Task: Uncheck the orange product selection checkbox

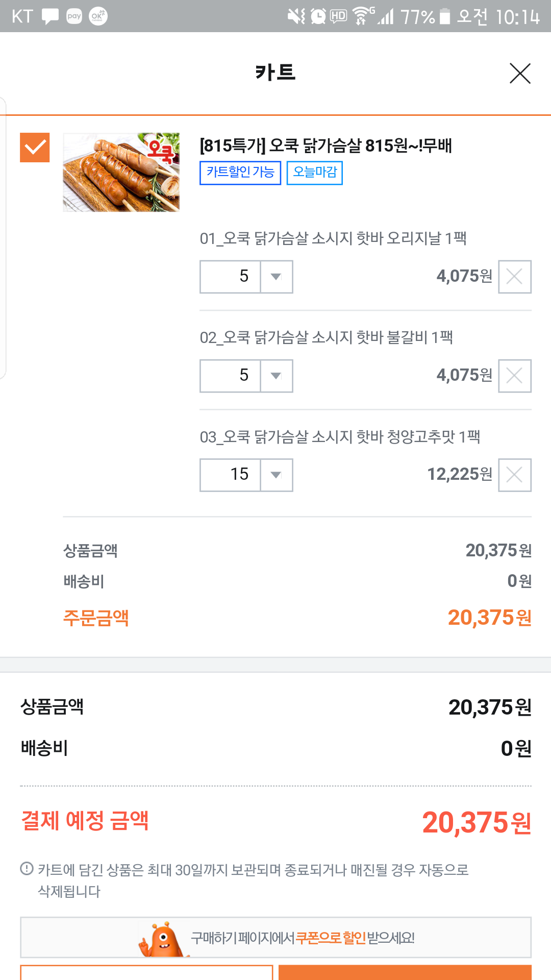Action: 35,148
